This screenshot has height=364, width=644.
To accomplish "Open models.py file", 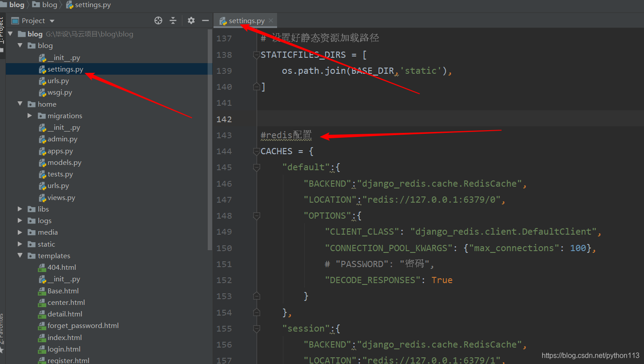I will click(64, 163).
